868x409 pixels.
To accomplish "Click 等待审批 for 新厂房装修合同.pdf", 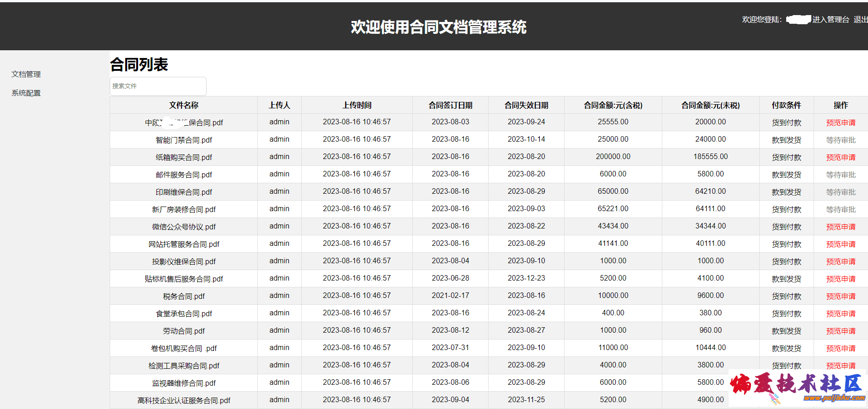I will (x=841, y=209).
